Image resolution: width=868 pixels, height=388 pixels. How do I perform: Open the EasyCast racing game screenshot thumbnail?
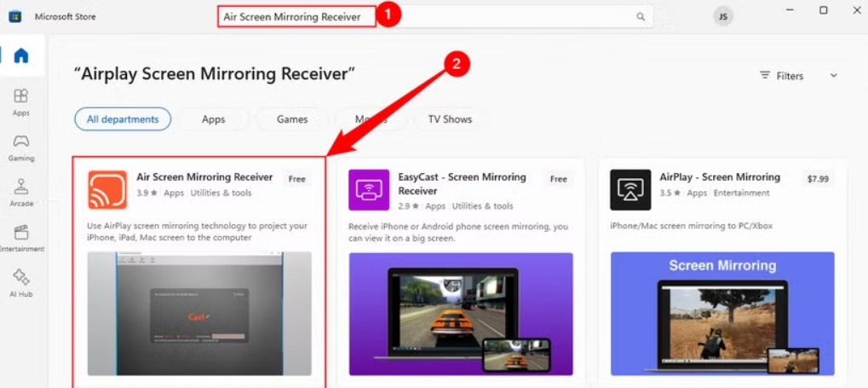[x=461, y=313]
